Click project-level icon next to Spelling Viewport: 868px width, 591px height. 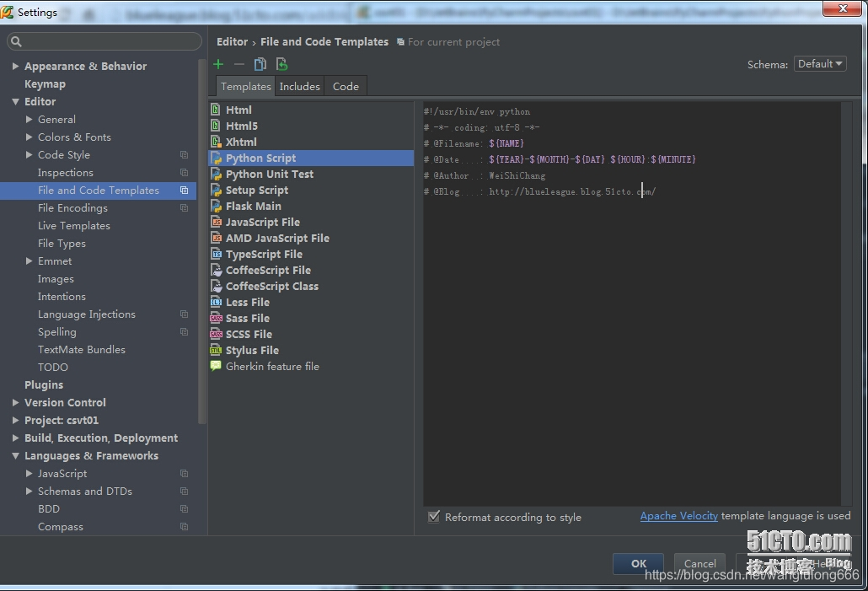point(185,332)
